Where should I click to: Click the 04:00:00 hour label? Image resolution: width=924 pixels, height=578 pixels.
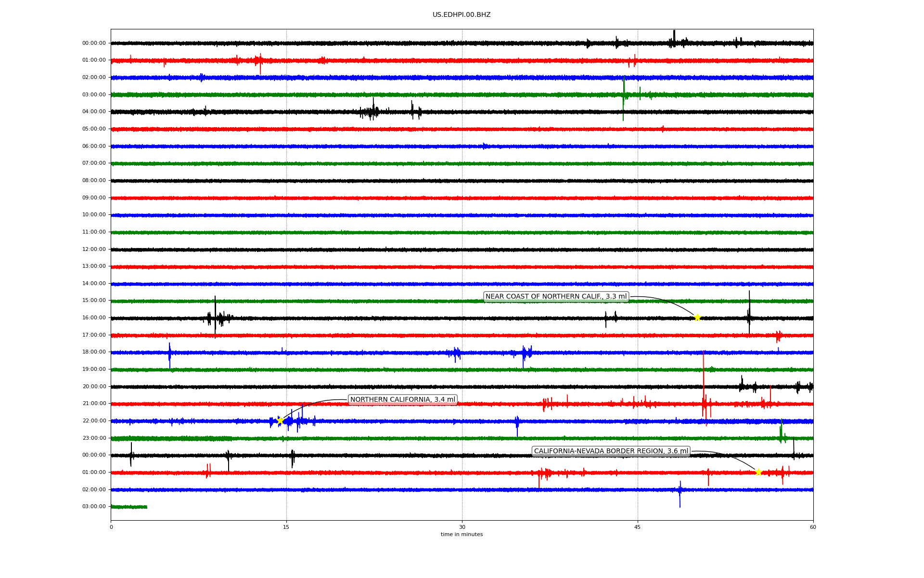click(x=94, y=112)
